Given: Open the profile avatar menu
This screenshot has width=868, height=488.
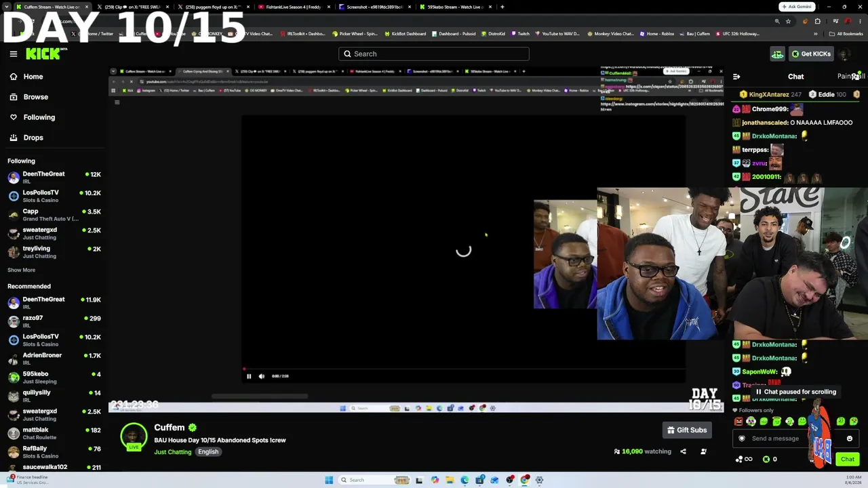Looking at the screenshot, I should point(844,54).
